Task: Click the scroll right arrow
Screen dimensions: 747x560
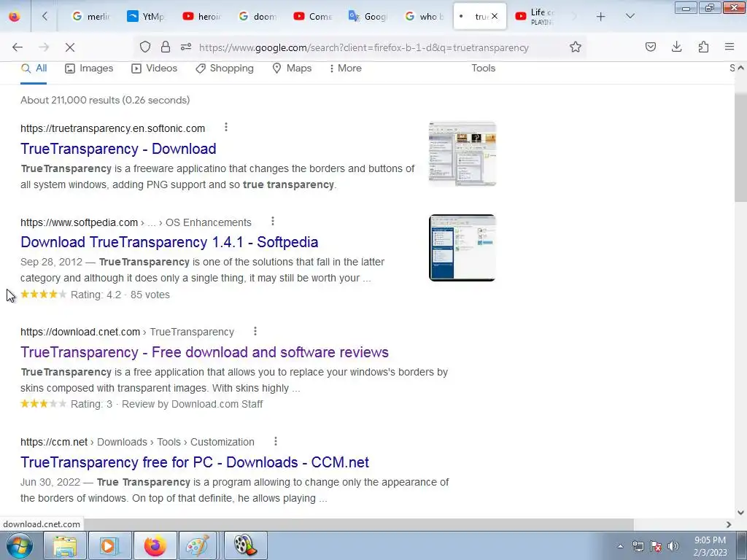Action: coord(729,524)
